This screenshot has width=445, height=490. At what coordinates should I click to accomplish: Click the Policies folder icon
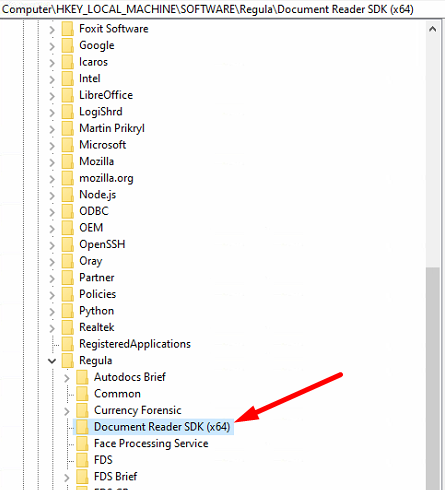click(68, 294)
